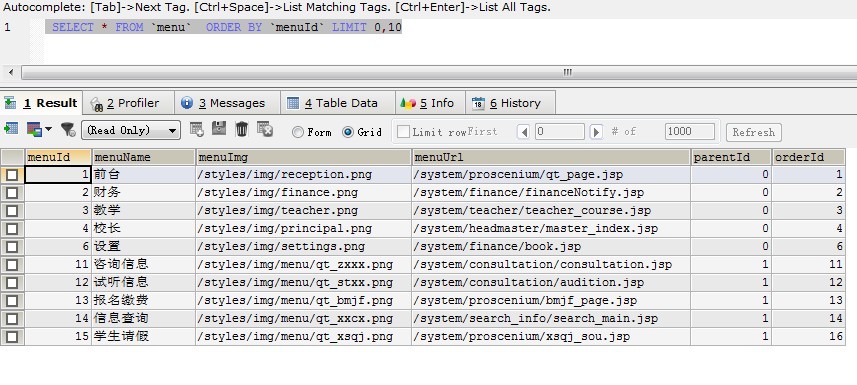Viewport: 857px width, 385px height.
Task: Click the copy result data icon
Action: tap(34, 130)
